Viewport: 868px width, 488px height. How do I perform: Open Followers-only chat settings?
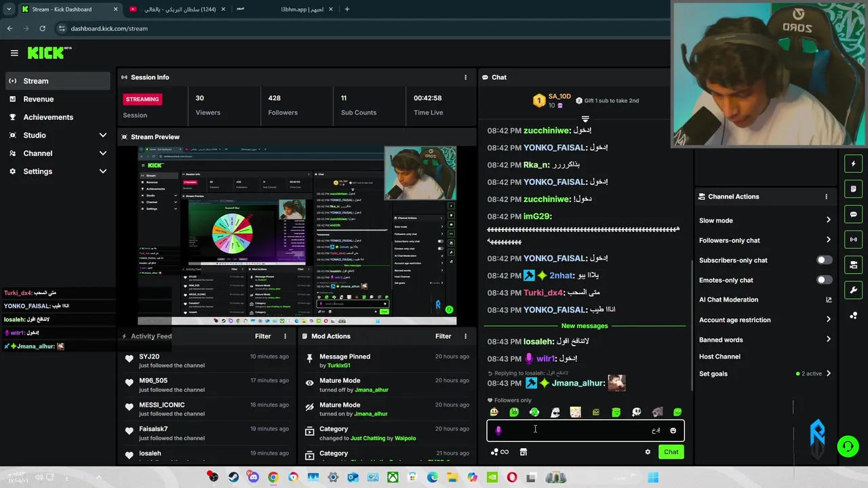click(x=765, y=240)
